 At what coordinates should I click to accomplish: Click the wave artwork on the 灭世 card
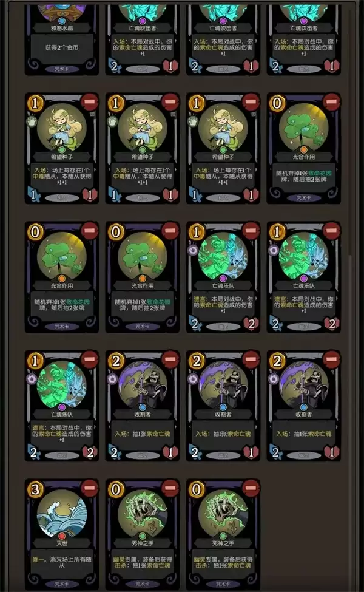point(62,515)
